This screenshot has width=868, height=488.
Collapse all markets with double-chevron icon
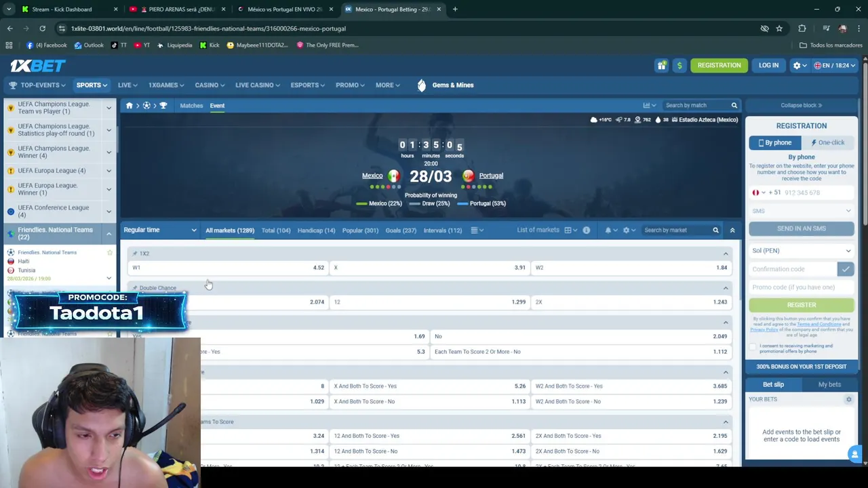click(732, 230)
